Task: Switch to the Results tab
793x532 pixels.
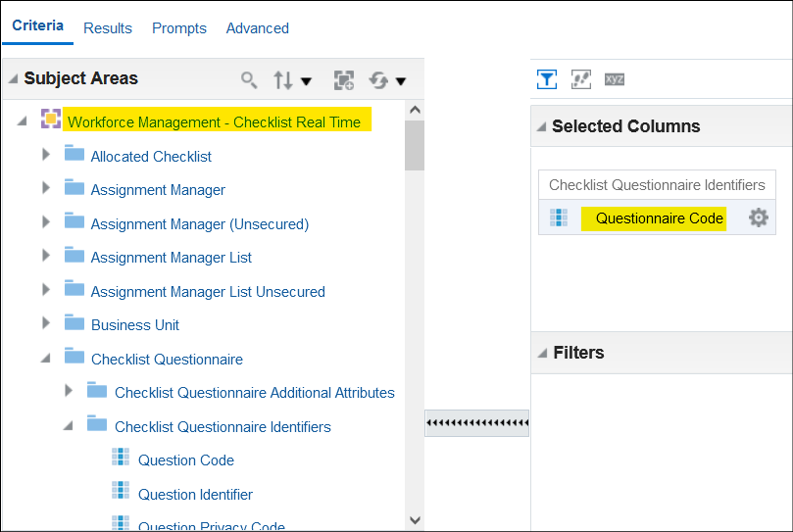Action: [108, 28]
